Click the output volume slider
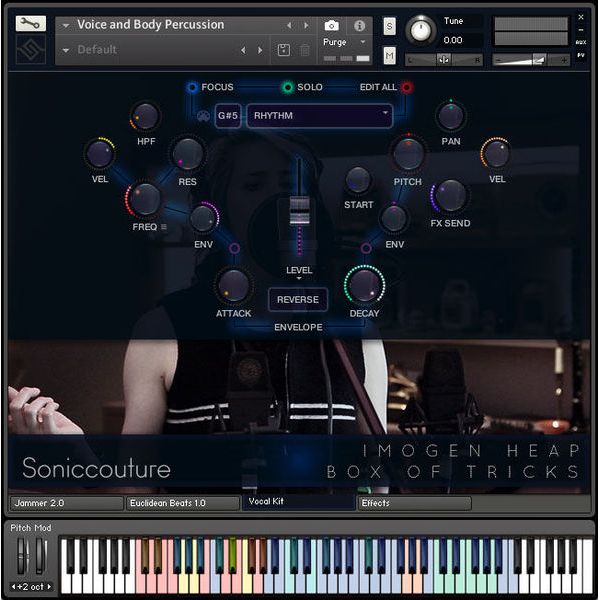The width and height of the screenshot is (600, 600). (x=531, y=60)
